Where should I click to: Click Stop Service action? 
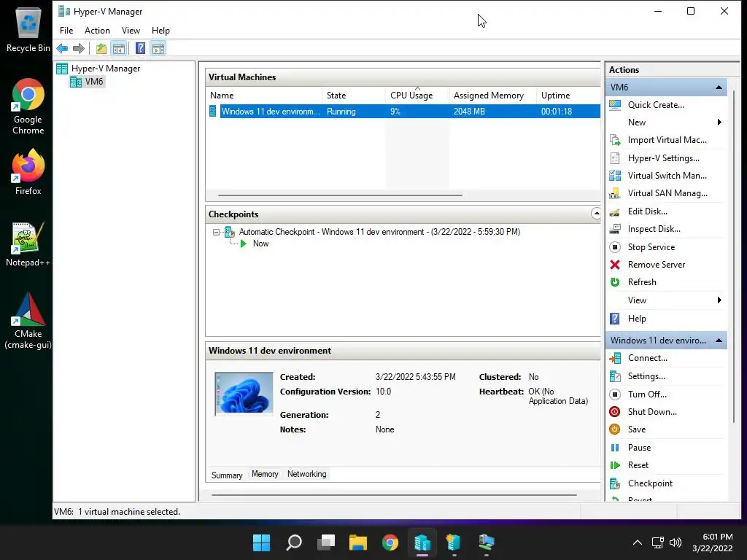tap(651, 247)
